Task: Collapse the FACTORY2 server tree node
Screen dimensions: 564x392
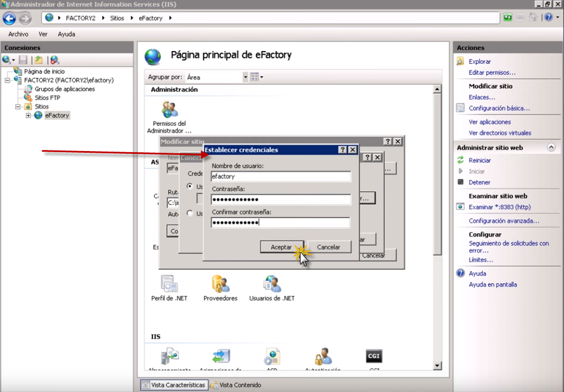Action: click(x=7, y=80)
